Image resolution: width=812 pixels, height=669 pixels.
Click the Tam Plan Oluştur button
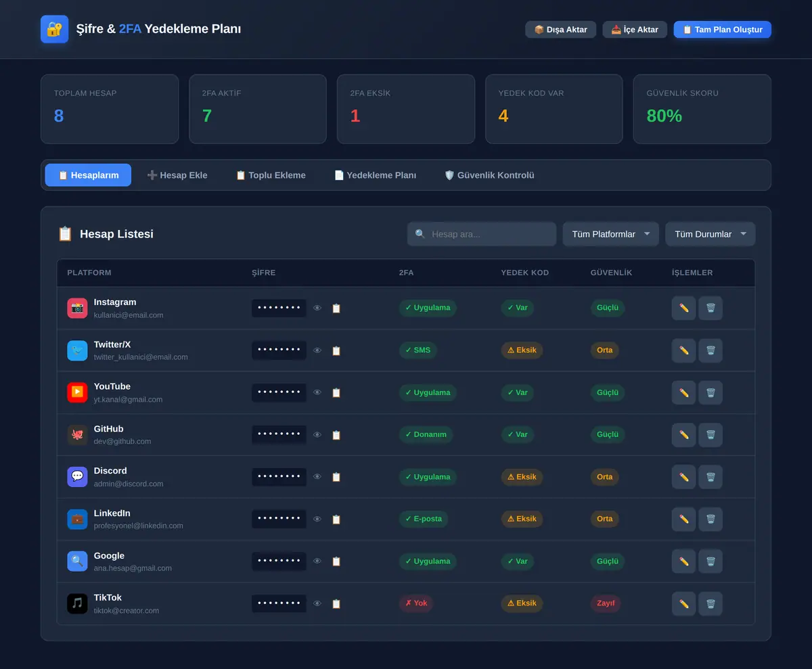pyautogui.click(x=722, y=30)
